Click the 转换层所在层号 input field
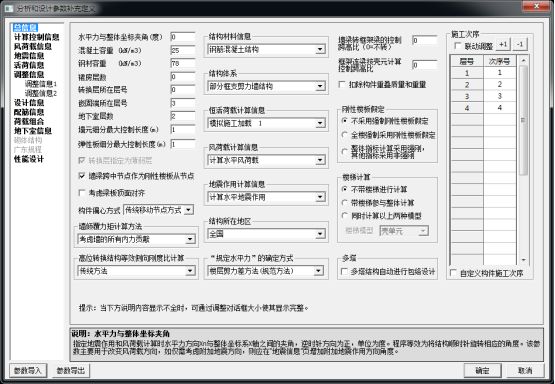Image resolution: width=555 pixels, height=384 pixels. [x=183, y=90]
